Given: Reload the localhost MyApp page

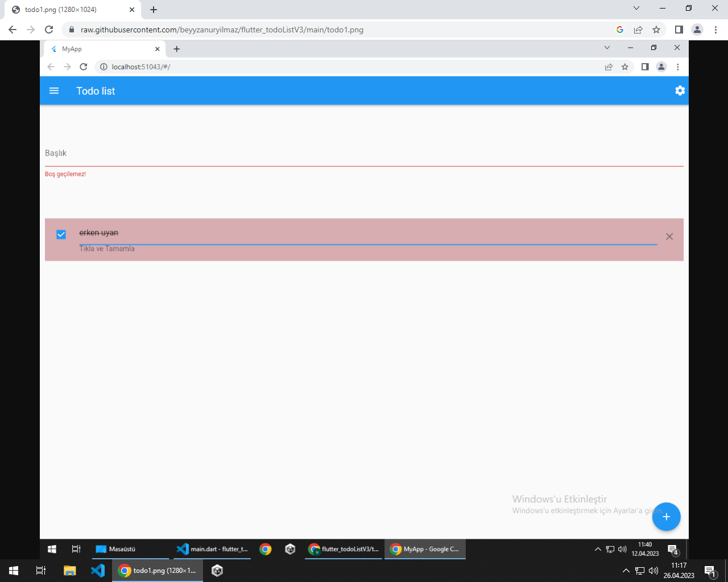Looking at the screenshot, I should 84,66.
